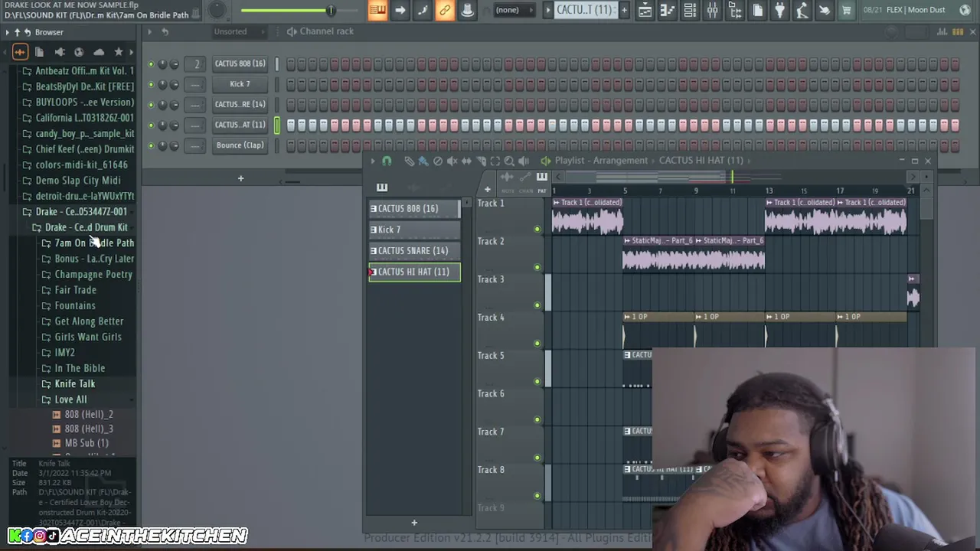Click the Kick 7 channel button
This screenshot has height=551, width=980.
(240, 84)
